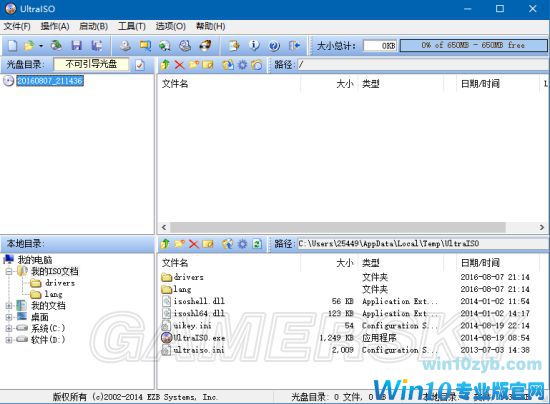Click the Make CD/DVD Image icon
Image resolution: width=550 pixels, height=404 pixels.
(x=125, y=46)
